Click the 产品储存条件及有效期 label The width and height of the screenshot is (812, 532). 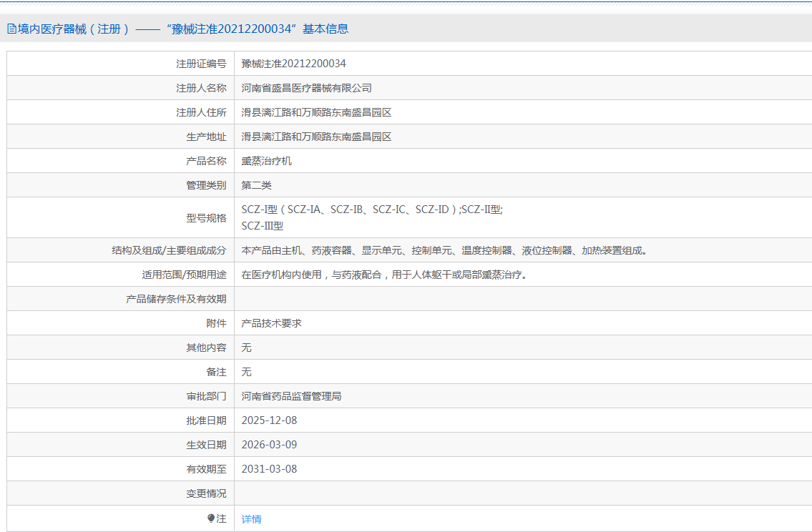(x=176, y=299)
